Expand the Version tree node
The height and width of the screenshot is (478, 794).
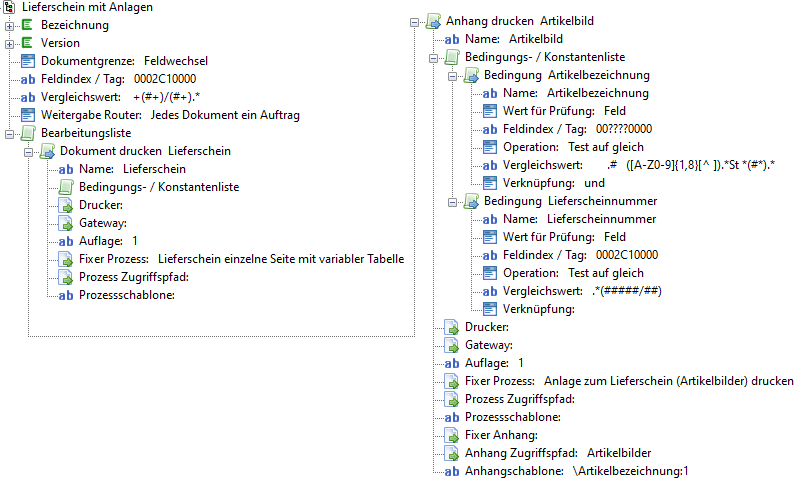[x=10, y=43]
